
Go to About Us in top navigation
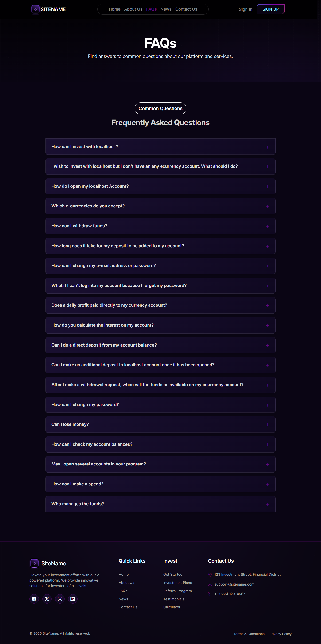click(133, 9)
